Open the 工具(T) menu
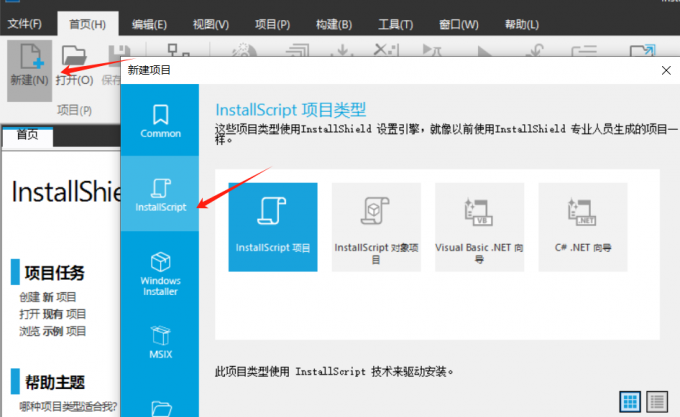This screenshot has height=417, width=680. point(396,23)
